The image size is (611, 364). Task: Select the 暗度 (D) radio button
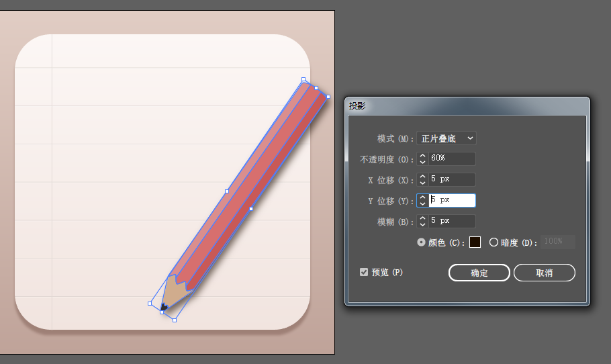493,242
